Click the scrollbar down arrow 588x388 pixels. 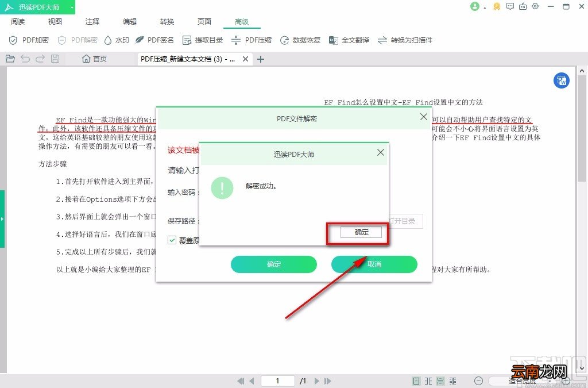(x=582, y=368)
